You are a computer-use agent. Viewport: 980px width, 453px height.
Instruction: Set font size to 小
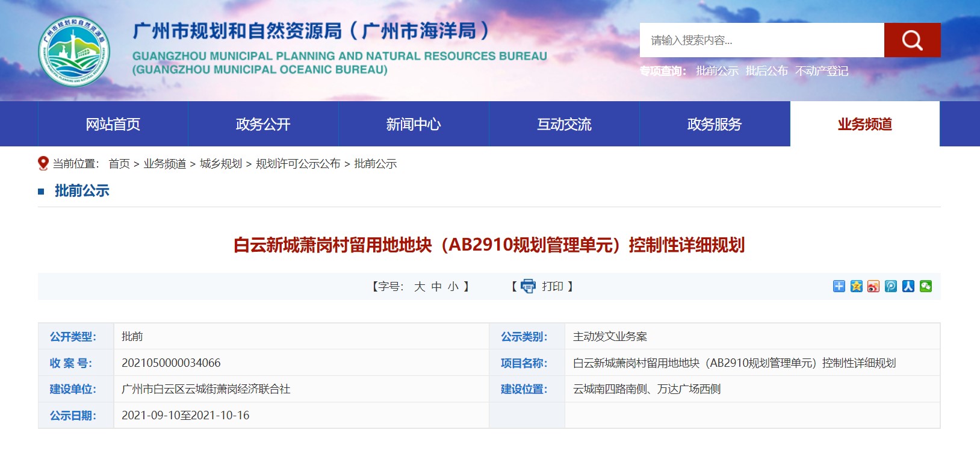453,287
